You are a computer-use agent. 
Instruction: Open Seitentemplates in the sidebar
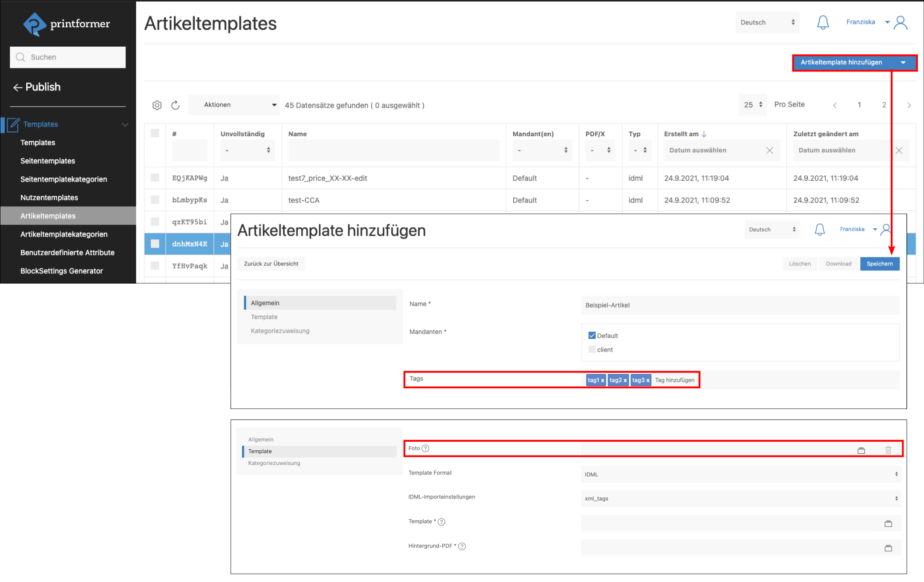coord(47,161)
